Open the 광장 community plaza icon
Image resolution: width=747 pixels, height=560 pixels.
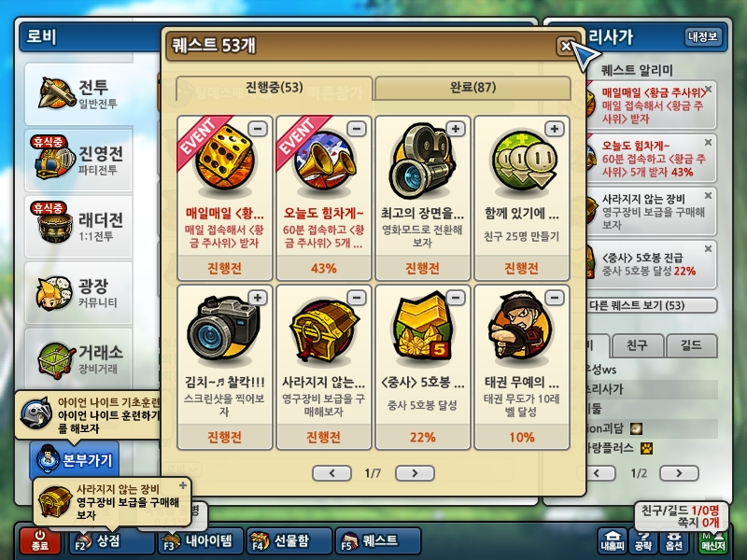pos(54,293)
